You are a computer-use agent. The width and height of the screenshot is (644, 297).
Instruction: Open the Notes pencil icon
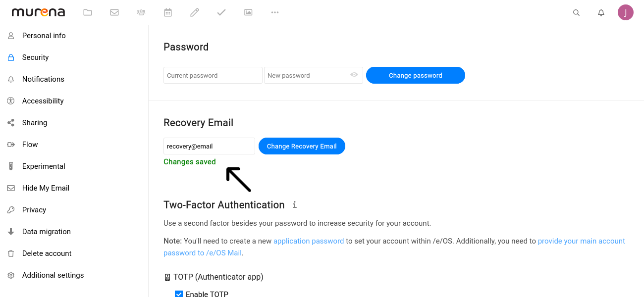(x=195, y=12)
